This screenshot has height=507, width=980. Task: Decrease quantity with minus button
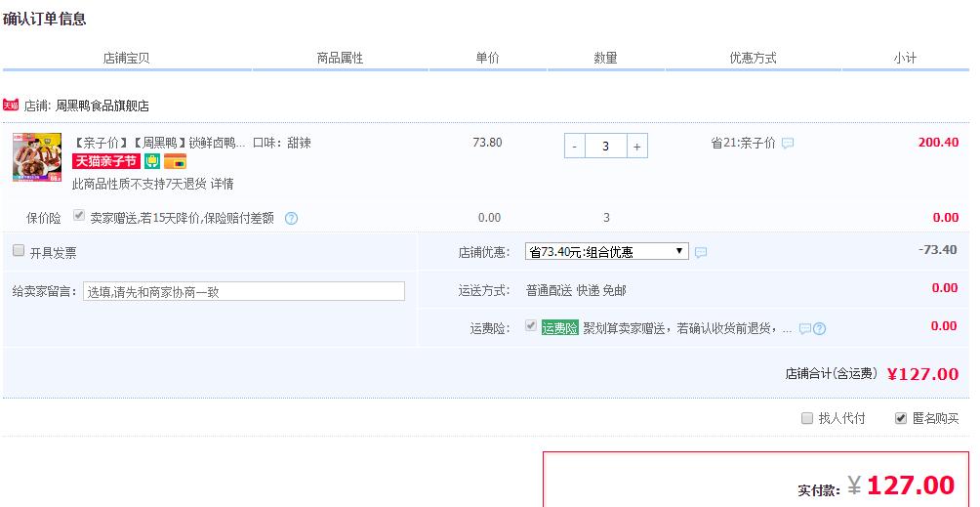coord(575,147)
